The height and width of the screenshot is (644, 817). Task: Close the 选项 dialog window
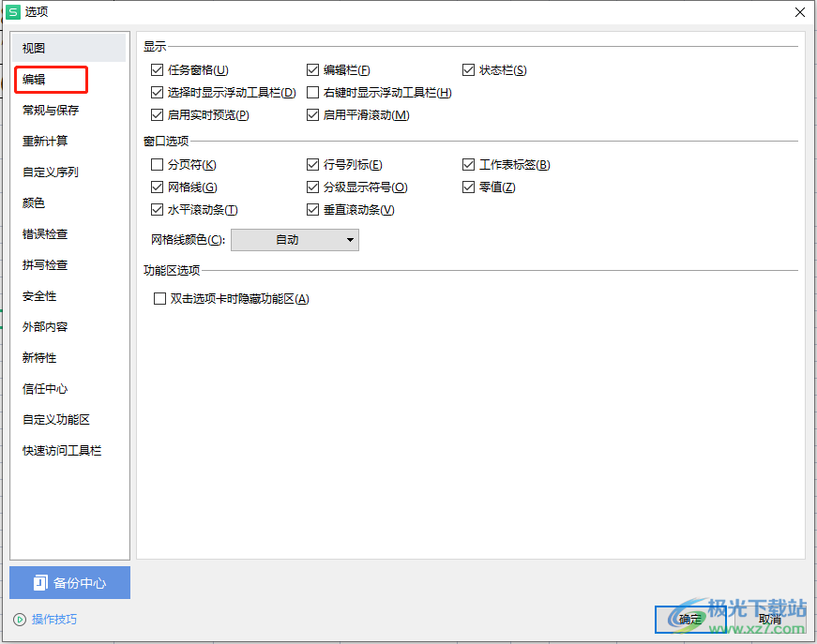pyautogui.click(x=800, y=12)
